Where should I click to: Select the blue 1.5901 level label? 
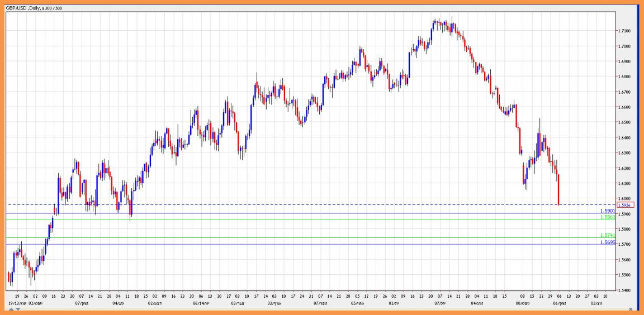click(608, 211)
